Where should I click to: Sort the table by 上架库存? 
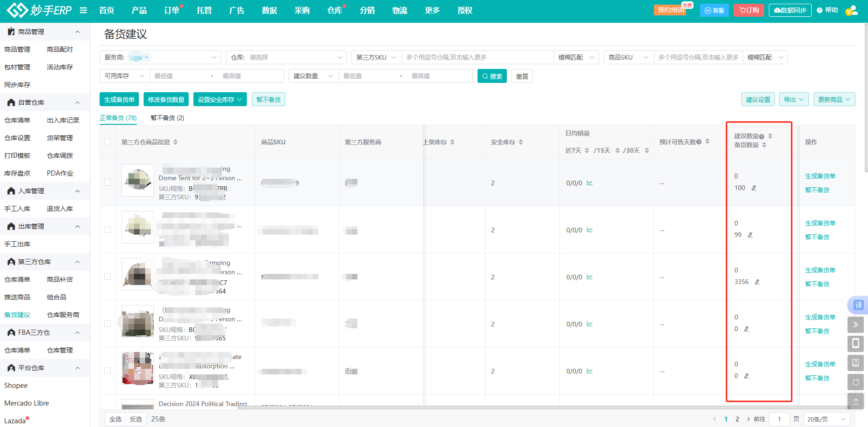[452, 142]
